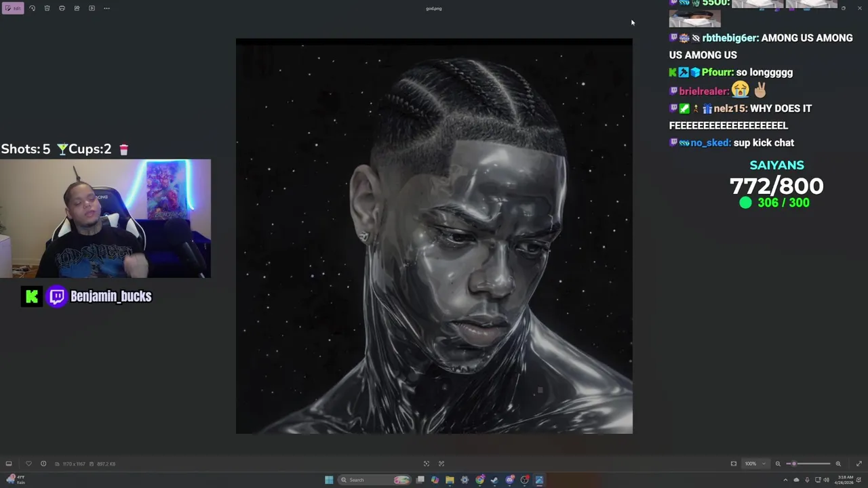Open Discord from the taskbar
This screenshot has height=488, width=868.
click(x=510, y=480)
